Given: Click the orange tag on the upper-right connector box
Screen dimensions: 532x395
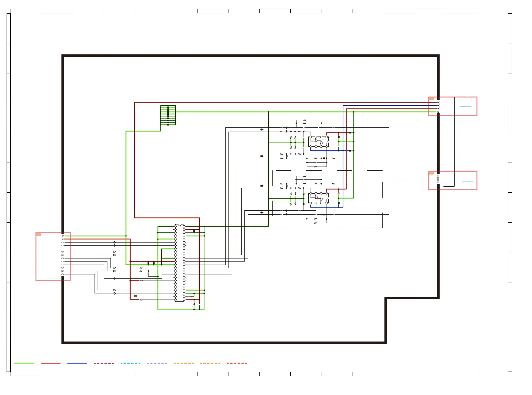Looking at the screenshot, I should point(431,99).
